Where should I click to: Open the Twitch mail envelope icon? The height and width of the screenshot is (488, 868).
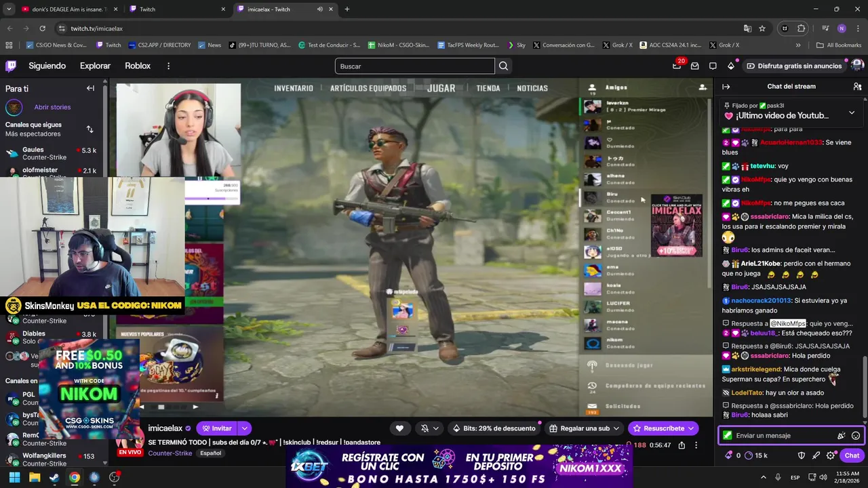pos(694,66)
